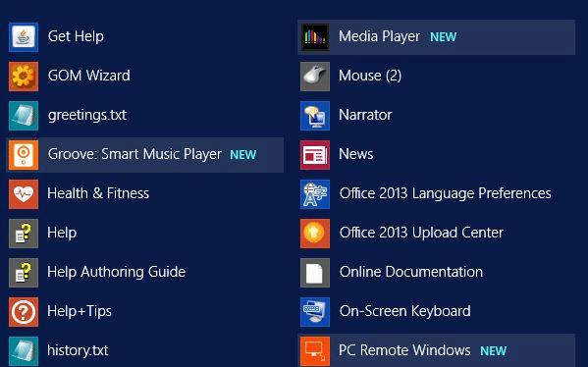Launch GOM Wizard via its gear icon
This screenshot has height=367, width=588.
point(24,77)
